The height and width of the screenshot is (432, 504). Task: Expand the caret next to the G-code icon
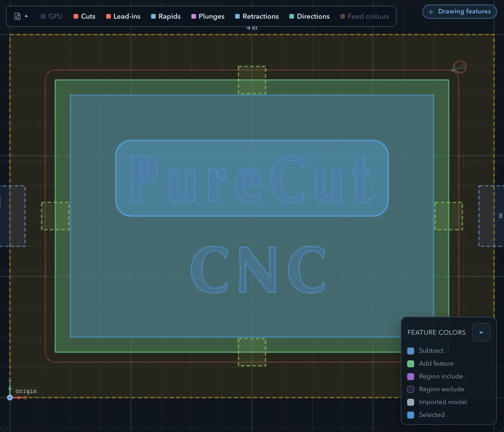coord(26,16)
